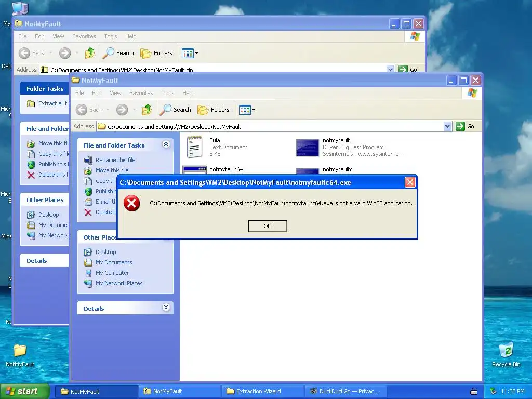
Task: Open My Computer in Other Places
Action: [112, 273]
